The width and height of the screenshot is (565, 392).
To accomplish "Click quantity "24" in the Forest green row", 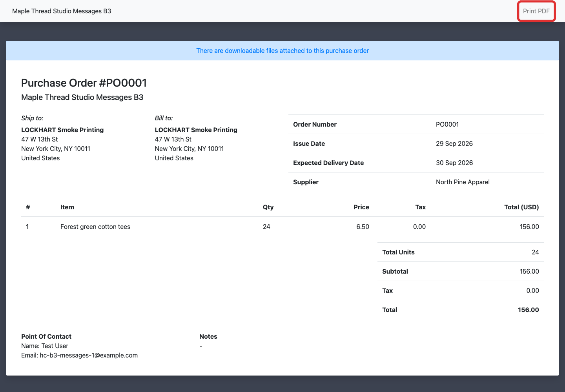I will point(266,227).
